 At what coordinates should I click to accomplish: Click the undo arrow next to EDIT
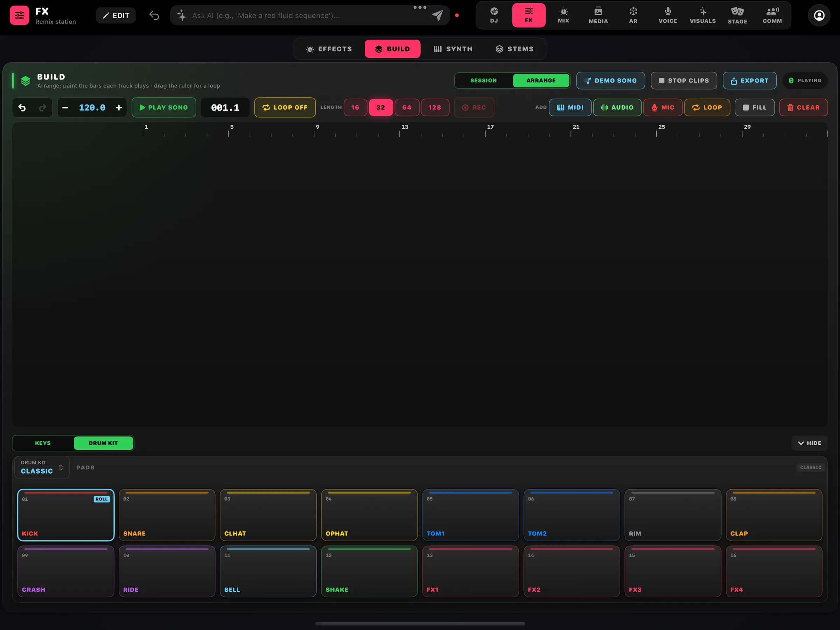click(x=154, y=15)
